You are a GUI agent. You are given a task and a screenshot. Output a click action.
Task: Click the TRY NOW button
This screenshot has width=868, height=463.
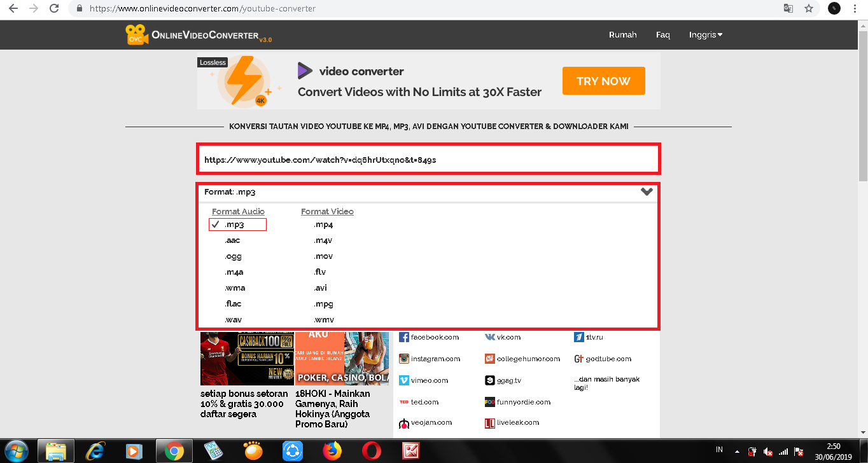[603, 81]
